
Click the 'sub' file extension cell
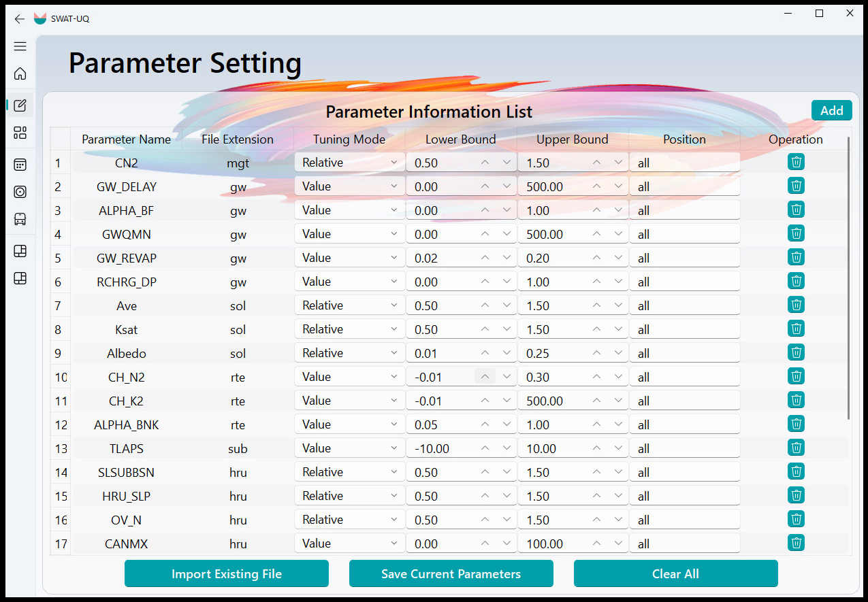click(238, 448)
